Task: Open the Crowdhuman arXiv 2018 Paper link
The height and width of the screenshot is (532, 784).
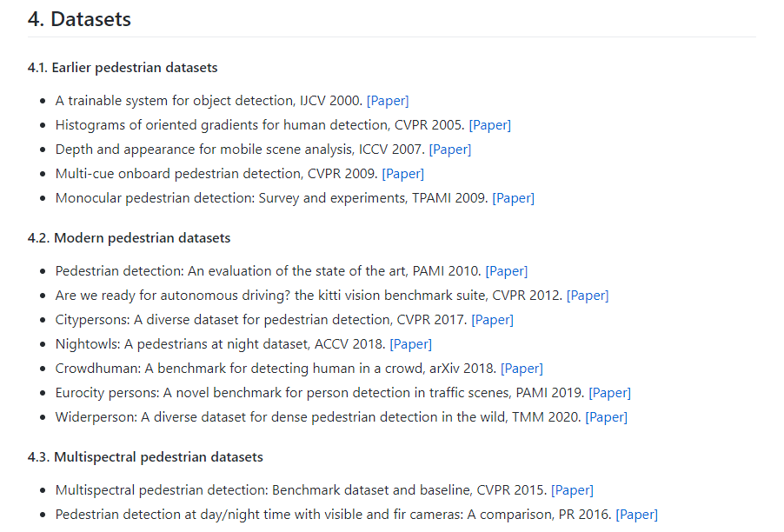Action: (522, 369)
